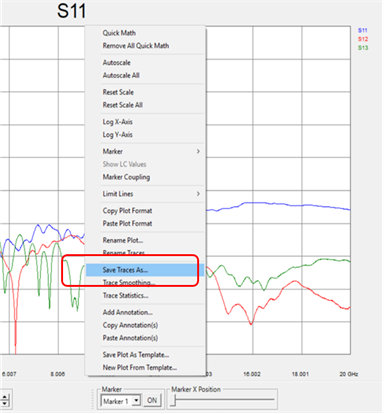Viewport: 384px width, 414px height.
Task: Choose Reset Scale All
Action: 145,105
